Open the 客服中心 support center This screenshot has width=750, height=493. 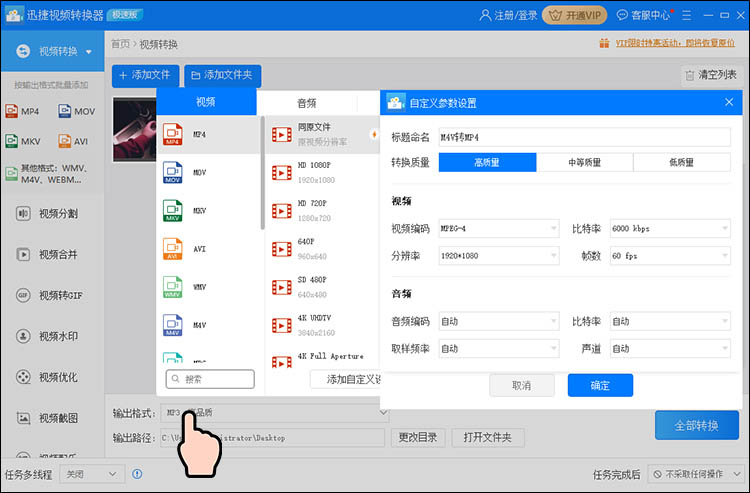[643, 15]
